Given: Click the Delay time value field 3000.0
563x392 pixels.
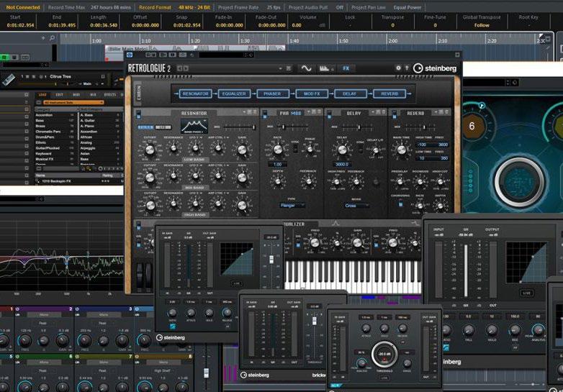Looking at the screenshot, I should [x=342, y=164].
